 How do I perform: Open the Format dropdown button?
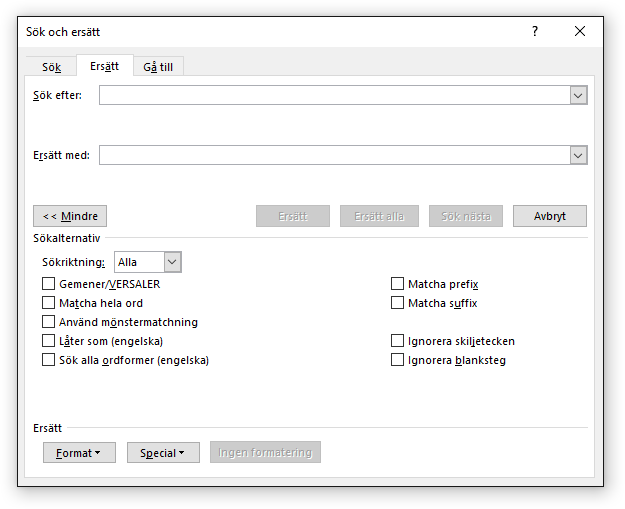click(x=79, y=452)
